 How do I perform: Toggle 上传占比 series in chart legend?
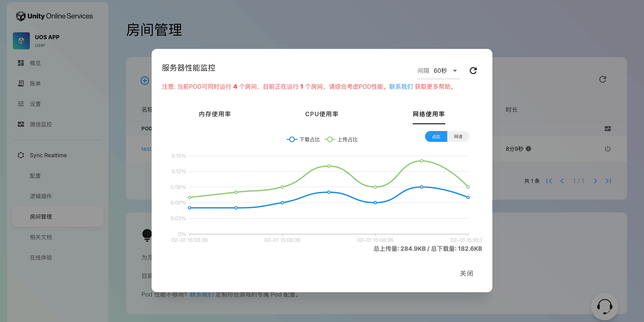click(341, 139)
